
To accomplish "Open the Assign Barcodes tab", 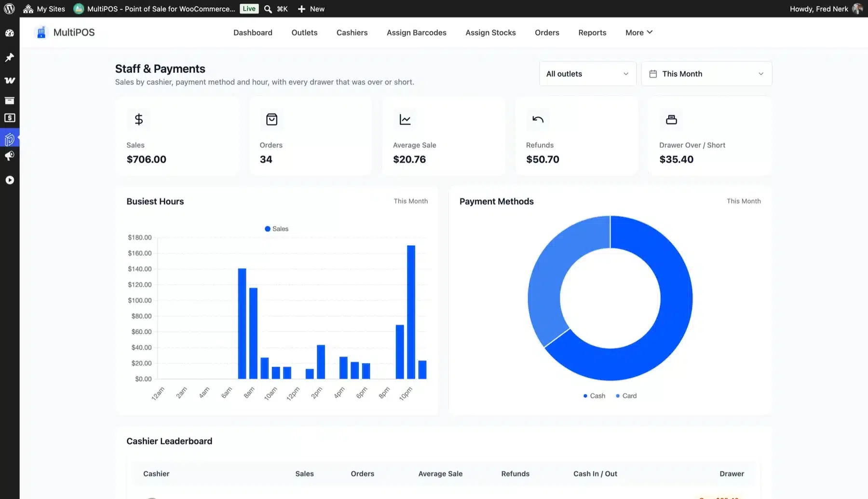I will click(x=417, y=32).
